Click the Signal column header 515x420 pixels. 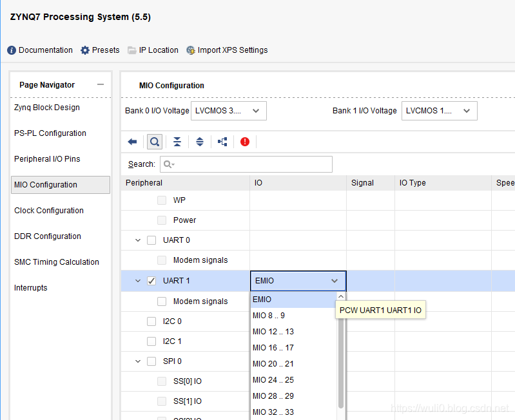[371, 183]
